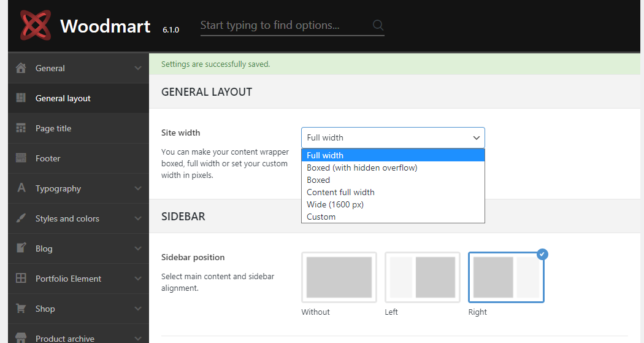The width and height of the screenshot is (644, 343).
Task: Open the General layout settings page
Action: 63,98
